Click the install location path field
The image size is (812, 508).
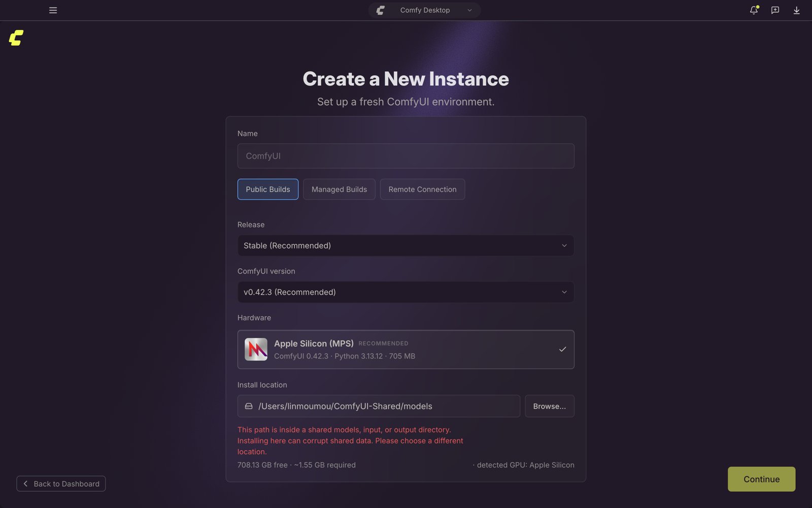[379, 406]
